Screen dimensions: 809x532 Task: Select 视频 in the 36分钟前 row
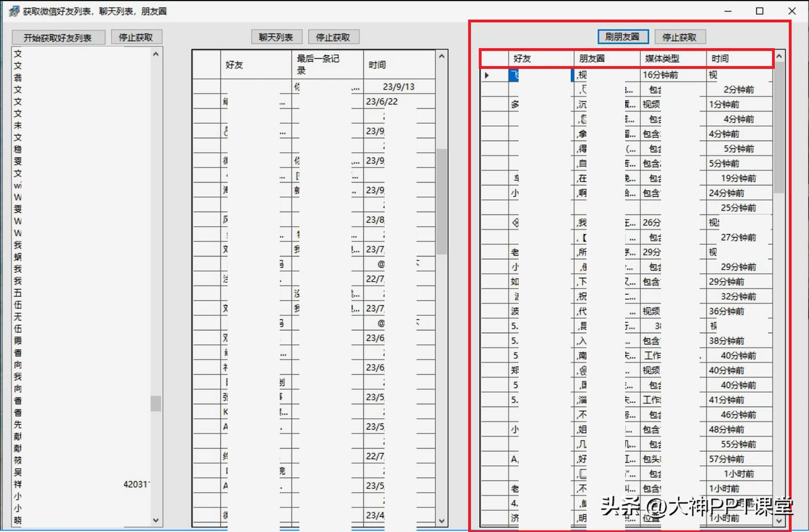673,311
